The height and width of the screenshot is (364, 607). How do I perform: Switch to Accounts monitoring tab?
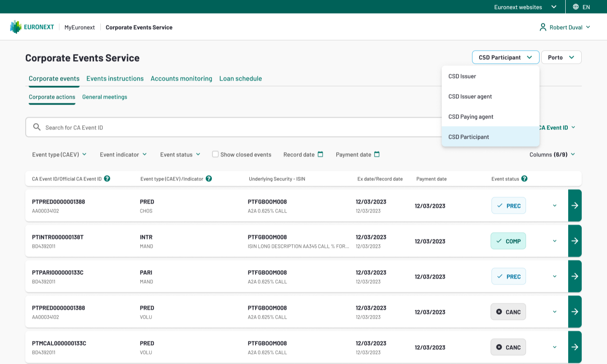pos(181,78)
